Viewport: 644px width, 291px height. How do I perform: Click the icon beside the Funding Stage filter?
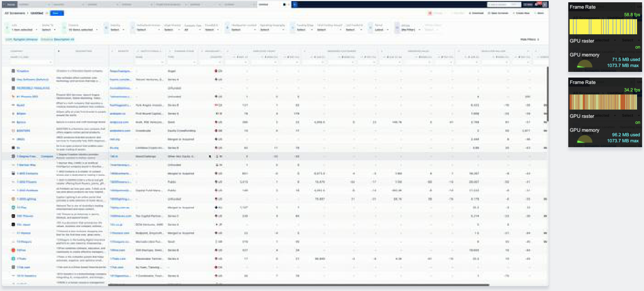click(292, 28)
